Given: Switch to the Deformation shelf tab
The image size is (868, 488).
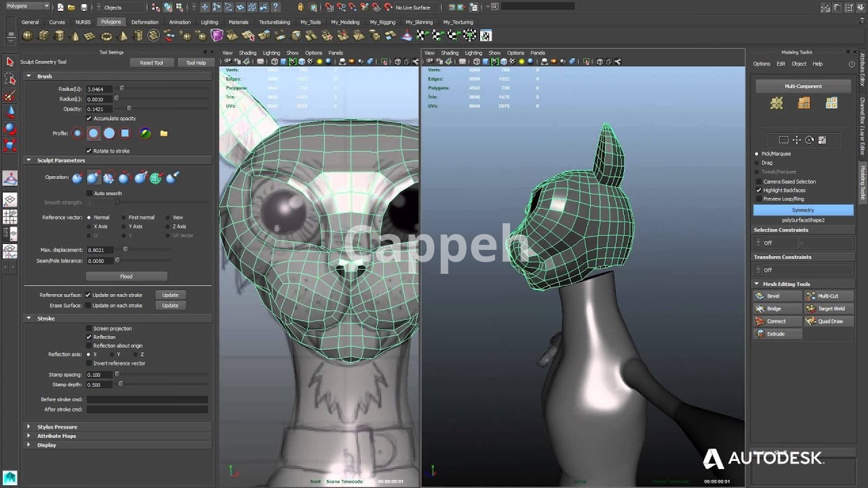Looking at the screenshot, I should click(145, 22).
